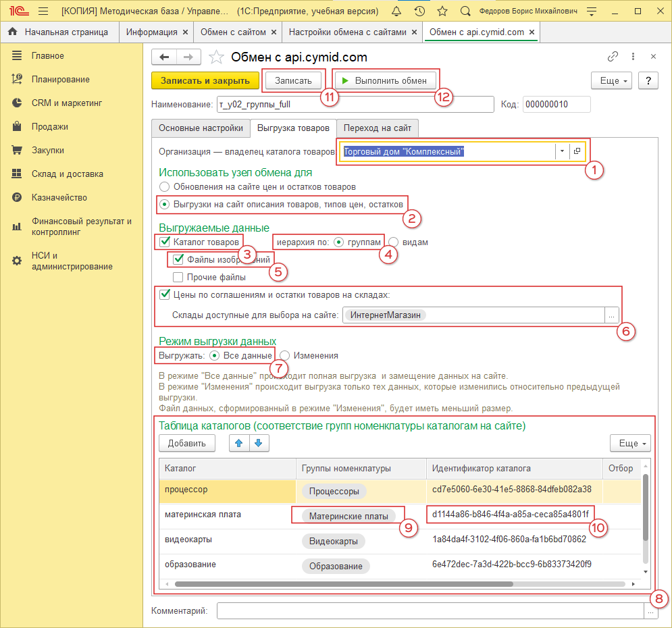Select the Изменения upload mode

click(285, 355)
